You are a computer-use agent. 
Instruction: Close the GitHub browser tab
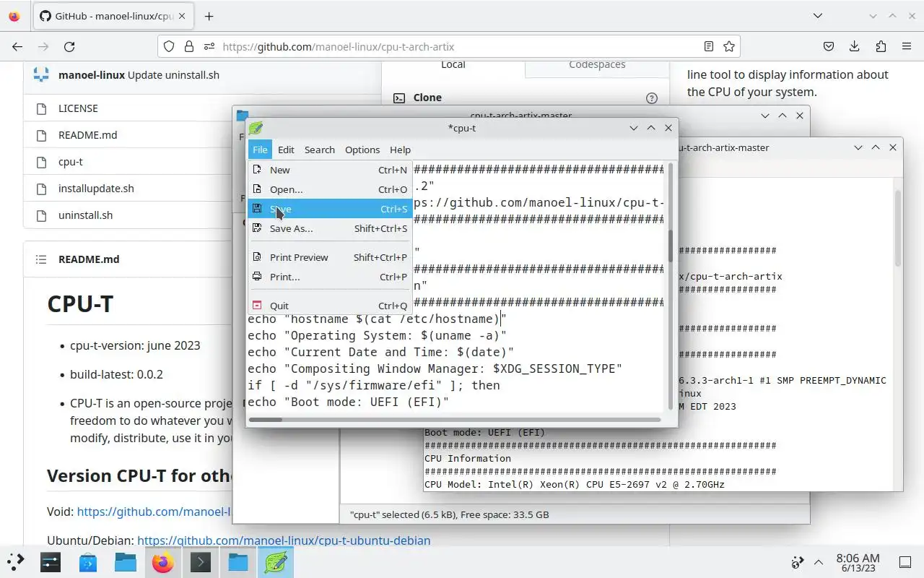tap(183, 16)
